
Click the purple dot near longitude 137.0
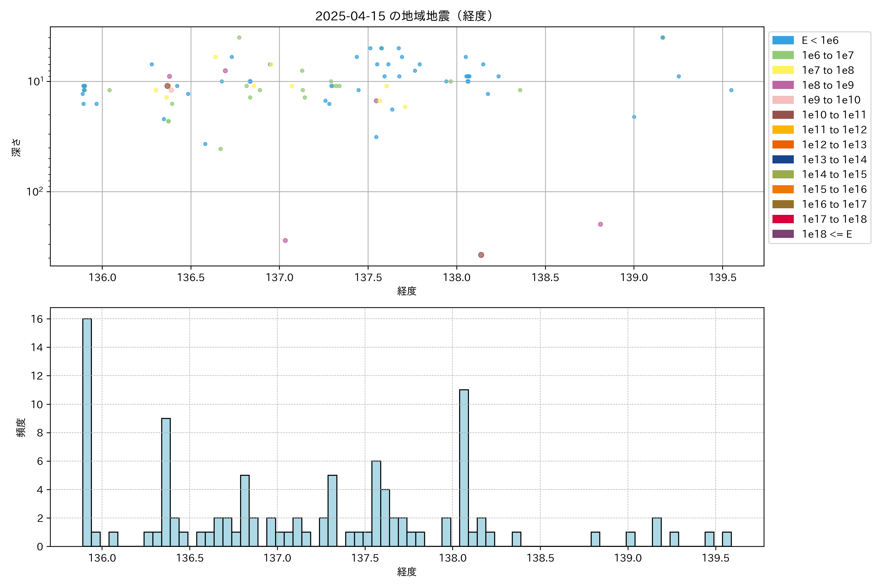(285, 240)
